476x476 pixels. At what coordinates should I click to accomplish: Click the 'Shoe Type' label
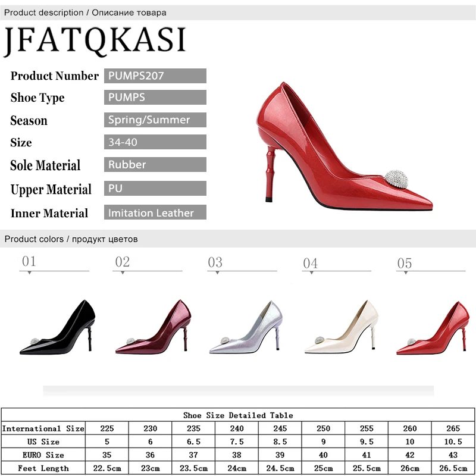pos(37,98)
